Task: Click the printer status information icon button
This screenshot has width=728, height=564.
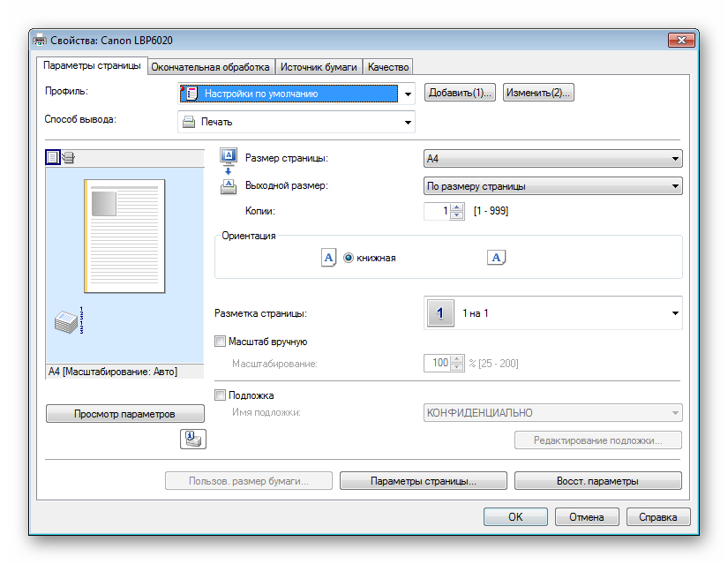Action: pos(192,439)
